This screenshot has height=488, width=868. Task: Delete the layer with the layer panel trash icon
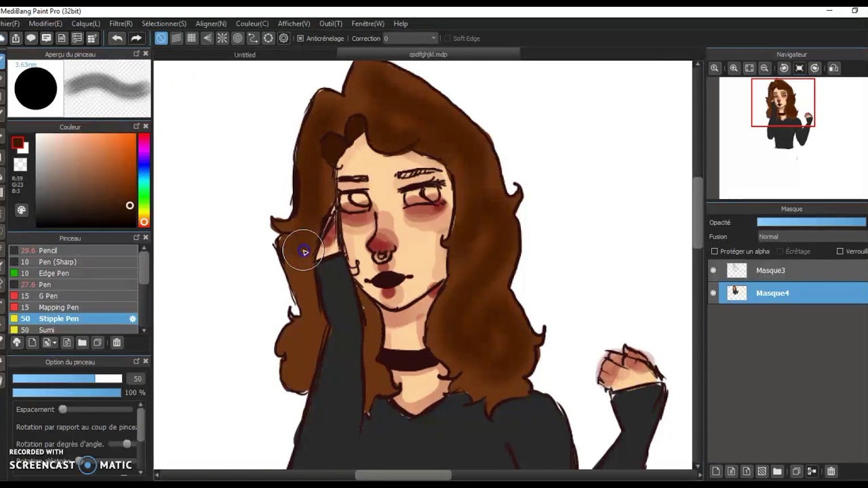click(831, 471)
